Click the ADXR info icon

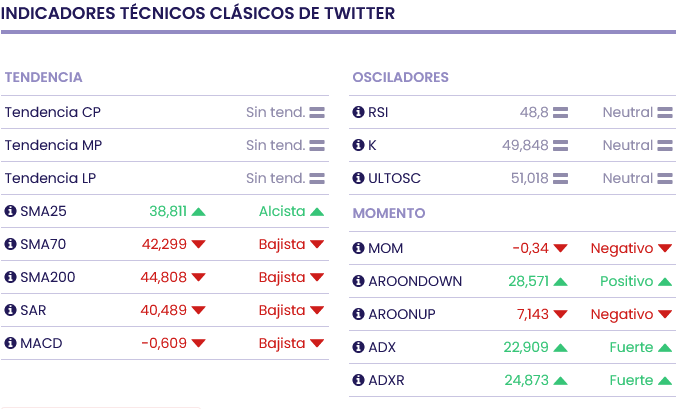[359, 380]
